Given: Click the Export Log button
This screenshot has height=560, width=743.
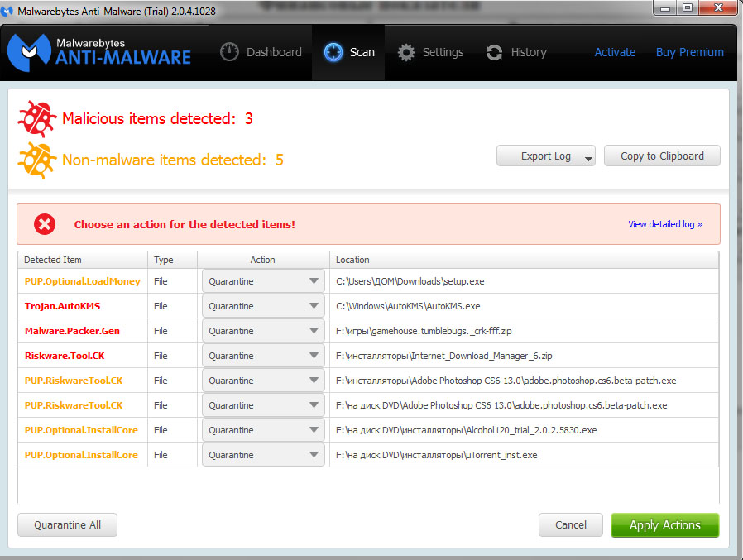Looking at the screenshot, I should point(546,156).
